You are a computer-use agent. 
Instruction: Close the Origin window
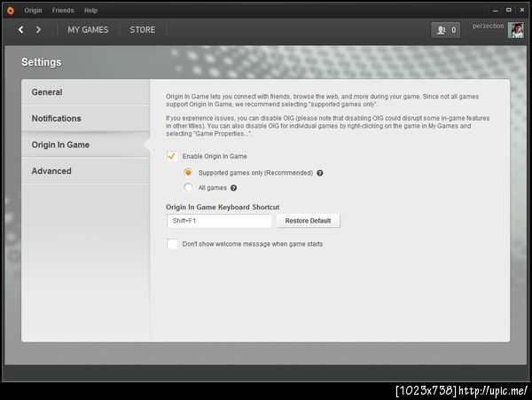click(522, 10)
